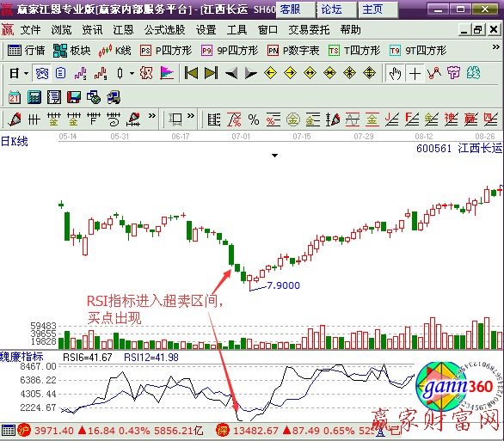Toggle the crosshair cursor tool

pyautogui.click(x=415, y=73)
